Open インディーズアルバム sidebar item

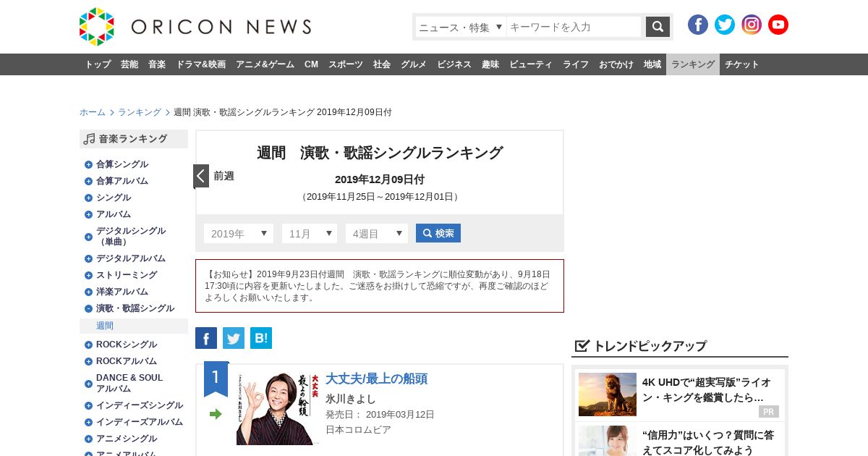(140, 422)
